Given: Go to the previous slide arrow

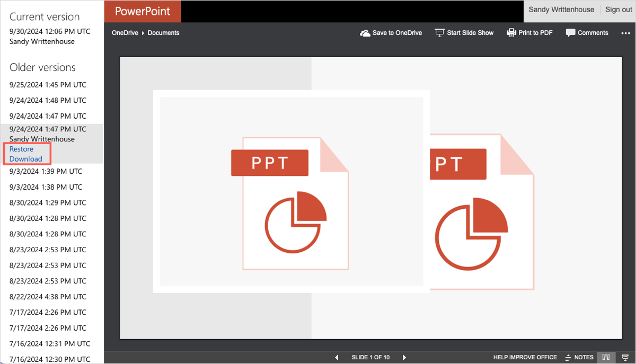Looking at the screenshot, I should [x=337, y=358].
